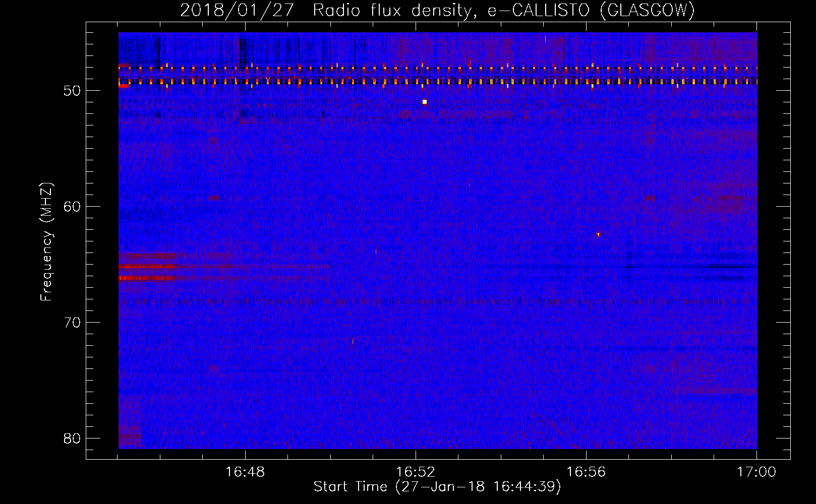Click the red patch near 80 MHz at left edge
The height and width of the screenshot is (504, 816).
130,436
